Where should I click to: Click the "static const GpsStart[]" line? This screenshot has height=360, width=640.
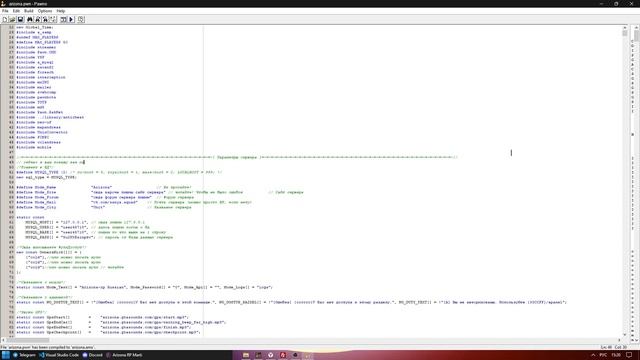(102, 317)
